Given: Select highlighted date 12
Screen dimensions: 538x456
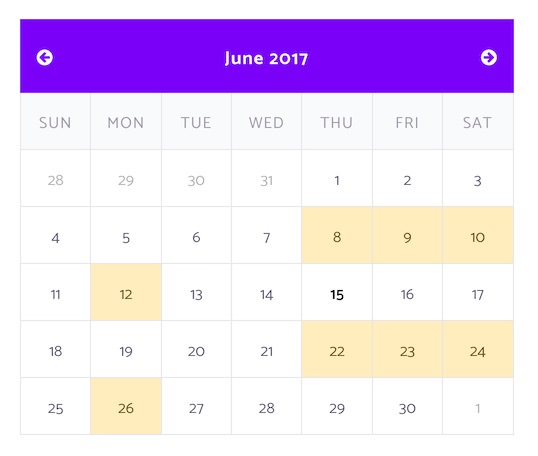Looking at the screenshot, I should pyautogui.click(x=126, y=292).
